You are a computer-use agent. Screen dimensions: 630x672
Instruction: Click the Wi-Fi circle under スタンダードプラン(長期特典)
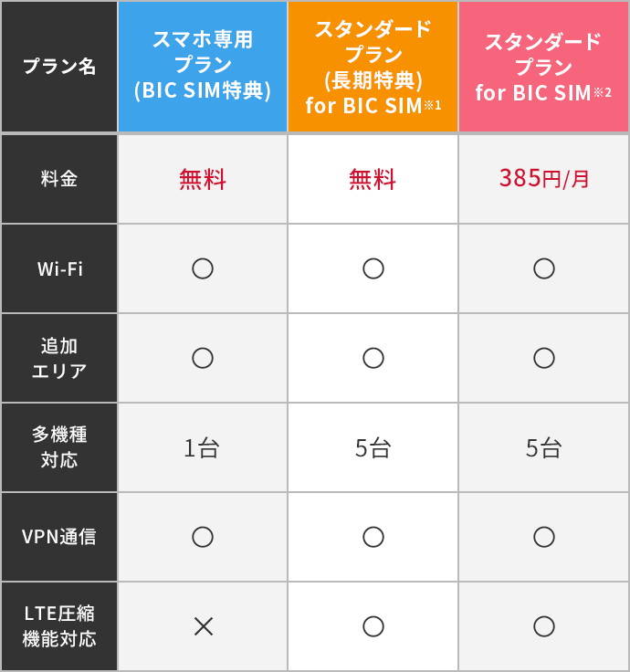[373, 268]
